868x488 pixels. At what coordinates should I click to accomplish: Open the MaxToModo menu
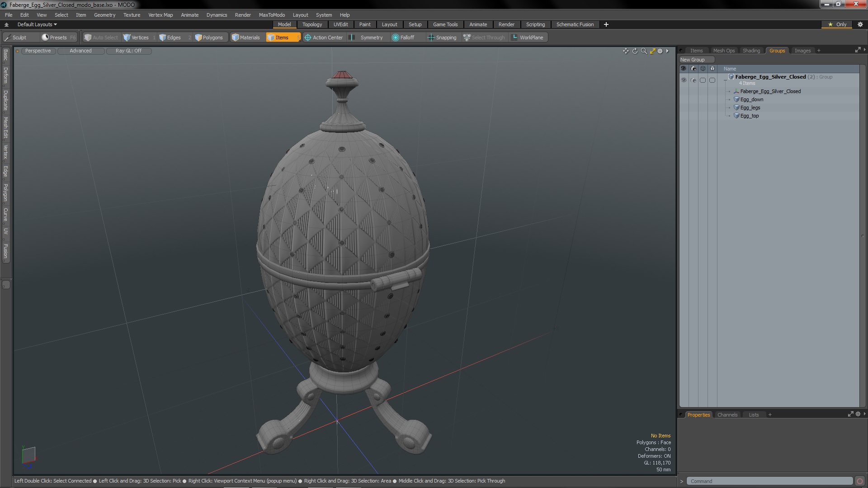[272, 15]
